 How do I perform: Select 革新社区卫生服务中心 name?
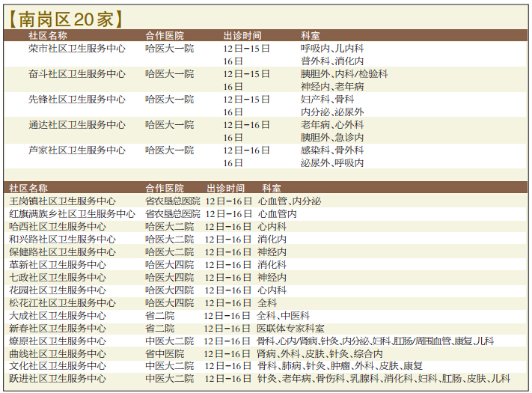58,265
